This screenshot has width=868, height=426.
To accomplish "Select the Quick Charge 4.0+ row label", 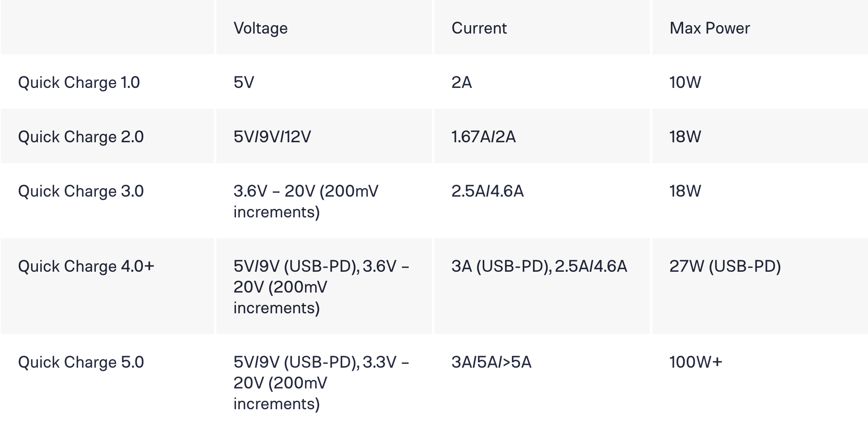I will point(86,266).
